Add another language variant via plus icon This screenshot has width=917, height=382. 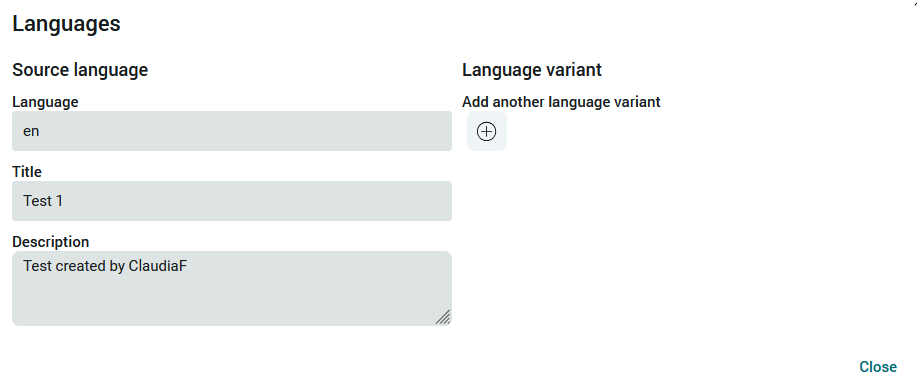tap(487, 132)
